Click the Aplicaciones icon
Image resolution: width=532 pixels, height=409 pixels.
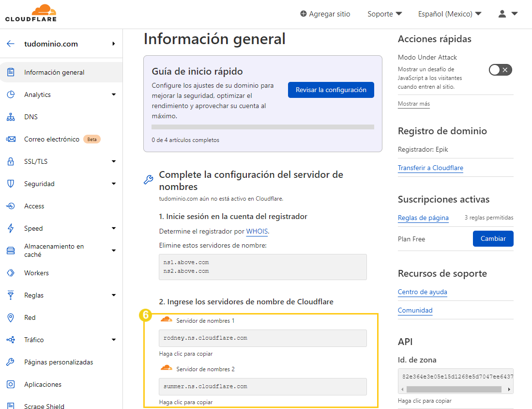pyautogui.click(x=11, y=384)
